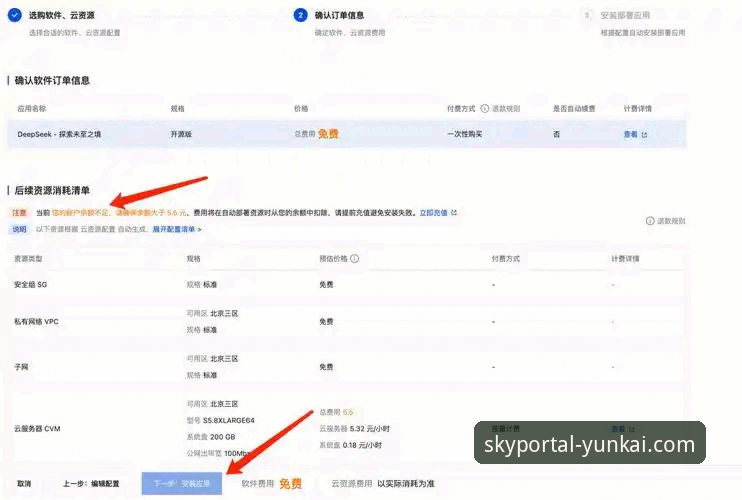Click the info icon beside 付费方式 header
This screenshot has height=500, width=742.
485,108
